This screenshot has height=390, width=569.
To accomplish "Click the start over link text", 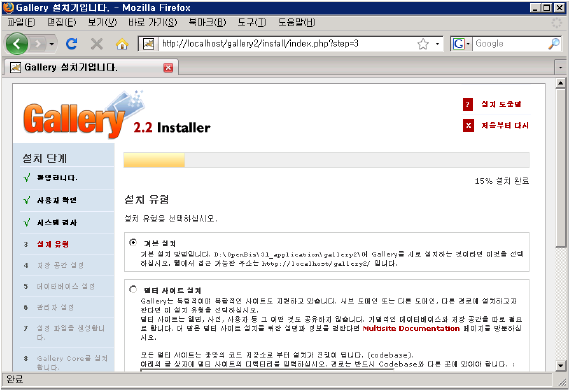I will (x=505, y=126).
